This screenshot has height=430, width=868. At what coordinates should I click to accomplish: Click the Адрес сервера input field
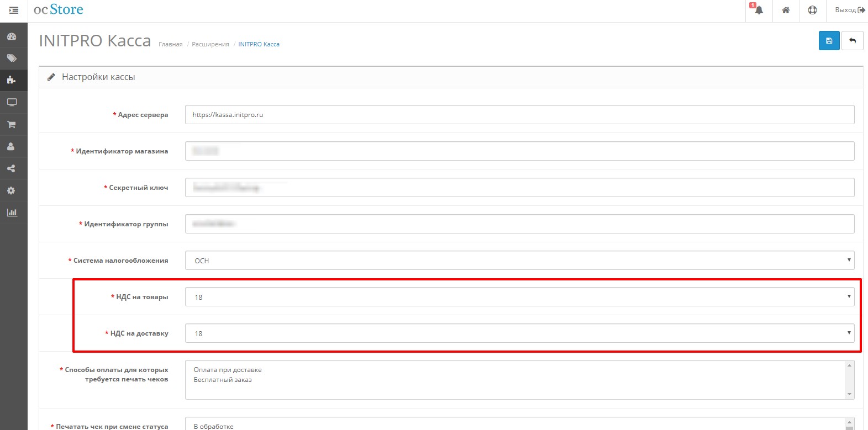coord(519,115)
